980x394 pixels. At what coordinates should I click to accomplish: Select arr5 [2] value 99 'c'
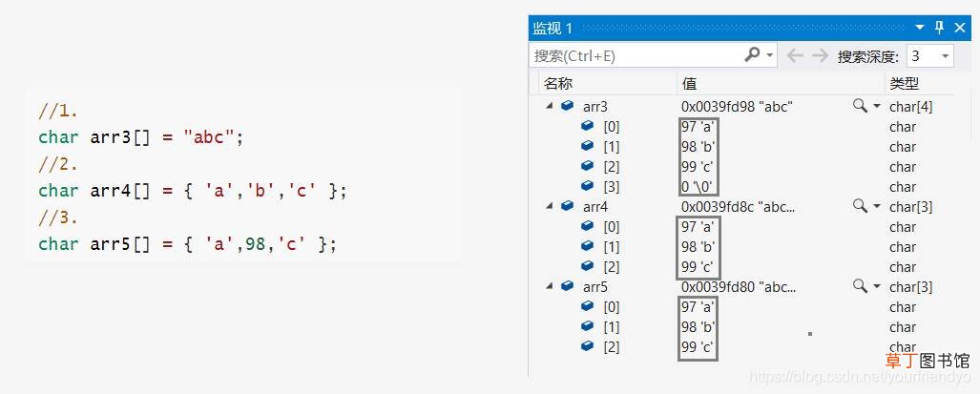pos(698,346)
